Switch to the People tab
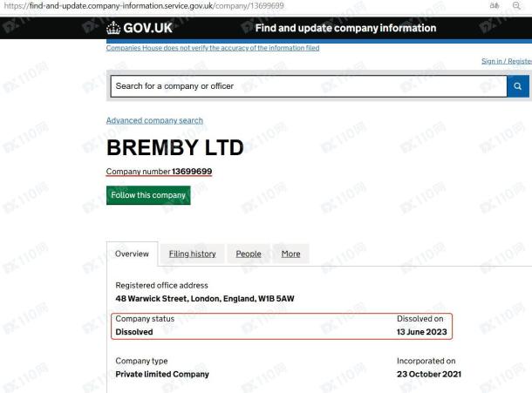Screen dimensions: 532x393 (x=249, y=254)
